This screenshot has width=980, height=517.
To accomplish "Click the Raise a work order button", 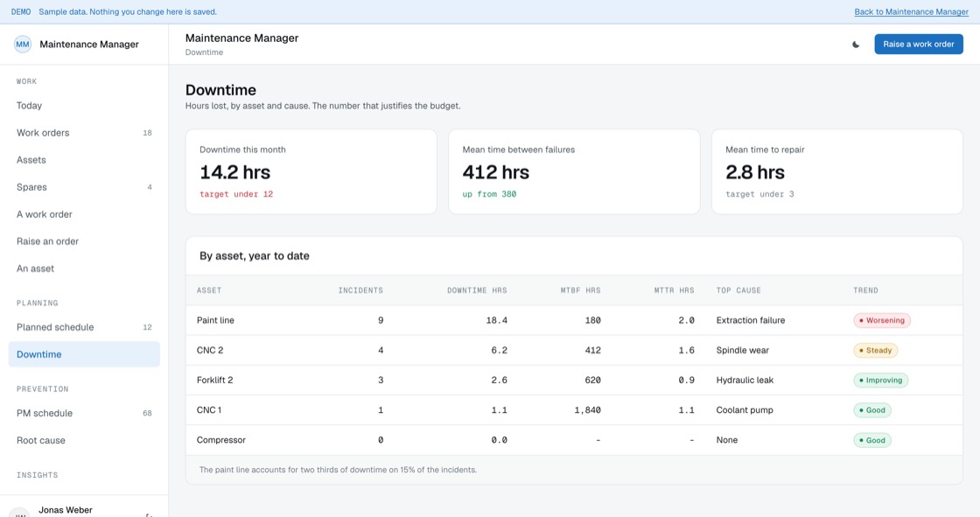I will coord(918,45).
